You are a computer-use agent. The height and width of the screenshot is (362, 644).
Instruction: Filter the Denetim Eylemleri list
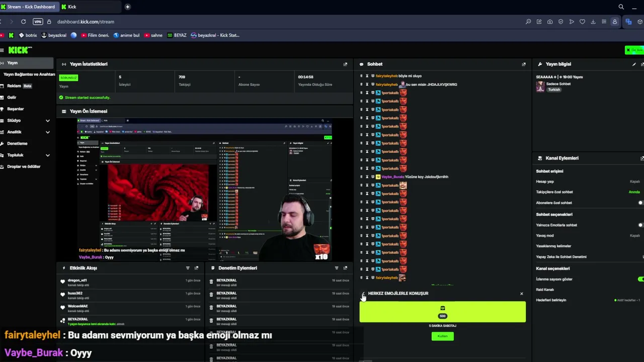coord(337,268)
